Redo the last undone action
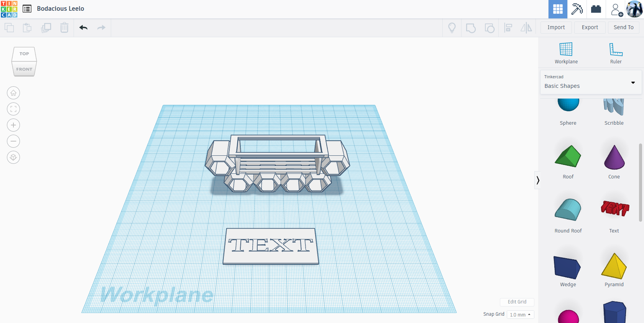This screenshot has width=644, height=323. coord(101,28)
